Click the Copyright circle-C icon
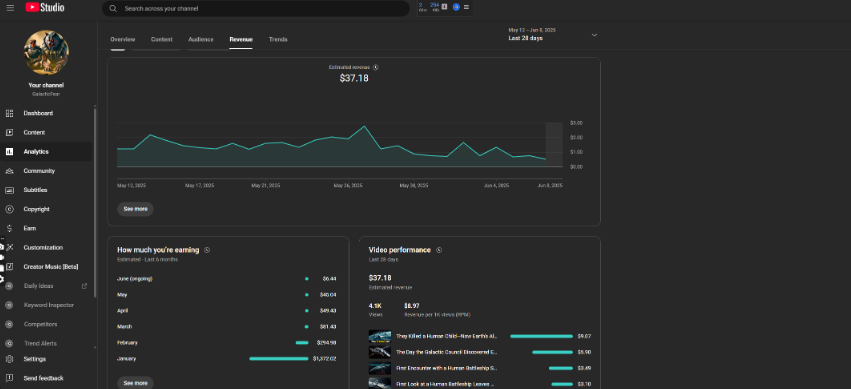The image size is (851, 389). [x=9, y=209]
